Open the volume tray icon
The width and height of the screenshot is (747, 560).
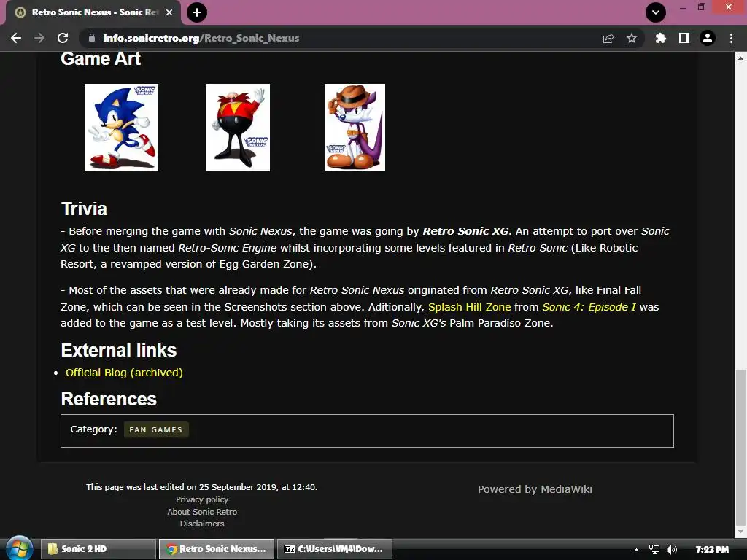click(672, 550)
